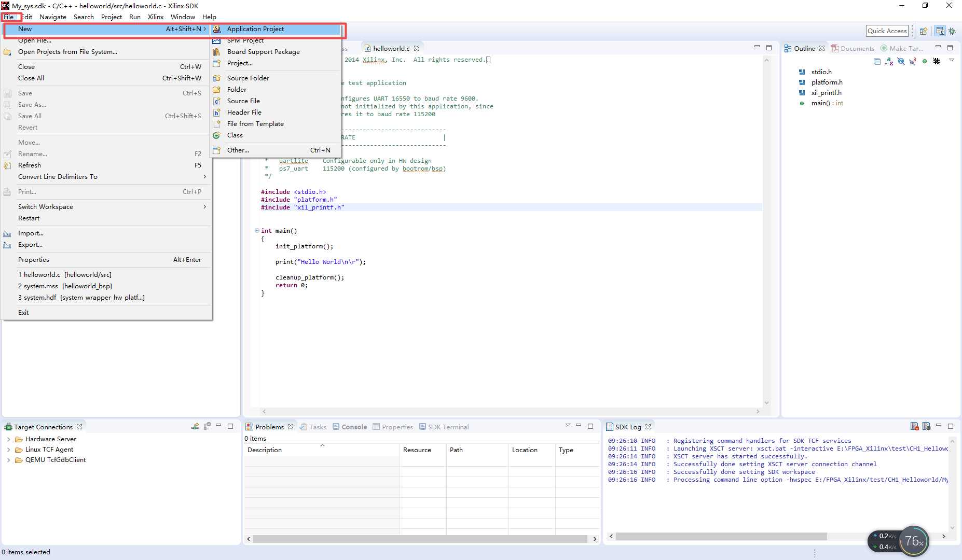This screenshot has height=560, width=962.
Task: Click Other... in New submenu
Action: pos(276,150)
